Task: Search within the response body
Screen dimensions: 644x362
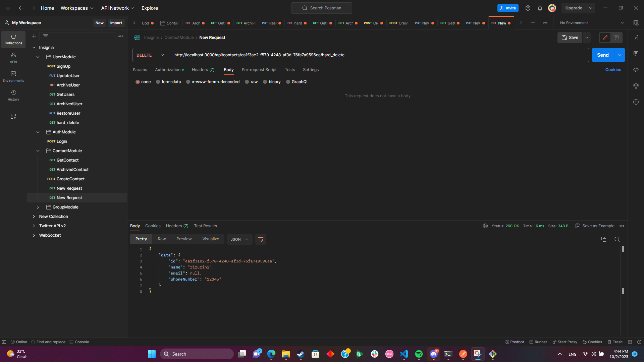Action: point(617,239)
